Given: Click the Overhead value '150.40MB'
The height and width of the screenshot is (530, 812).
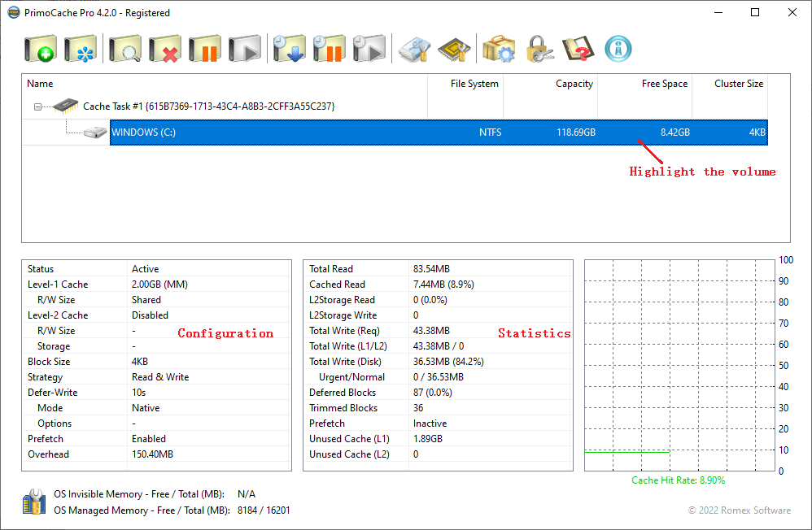Looking at the screenshot, I should coord(152,454).
